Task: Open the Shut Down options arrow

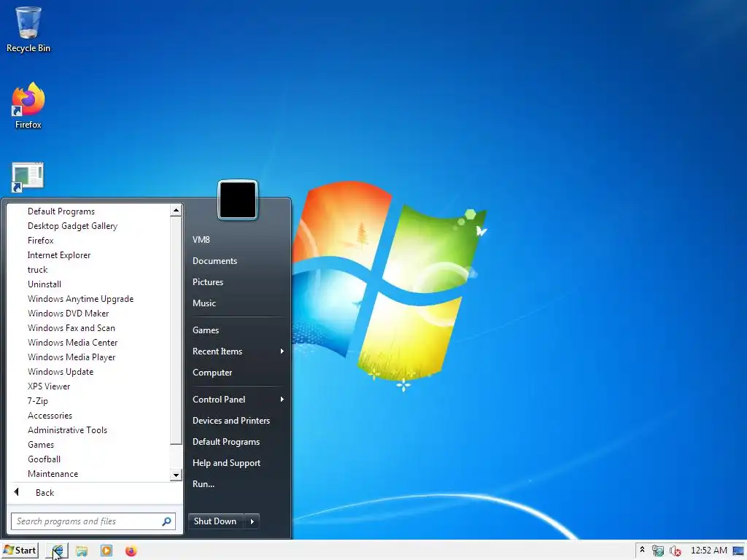Action: pyautogui.click(x=252, y=521)
